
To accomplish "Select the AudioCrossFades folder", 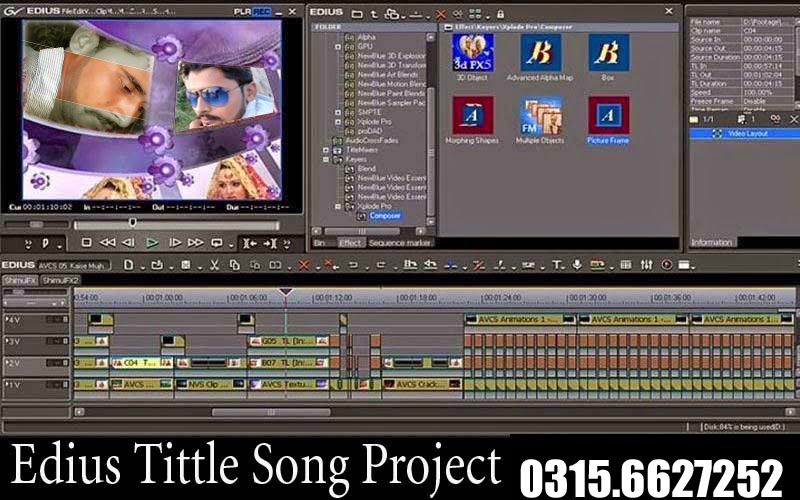I will pyautogui.click(x=372, y=141).
